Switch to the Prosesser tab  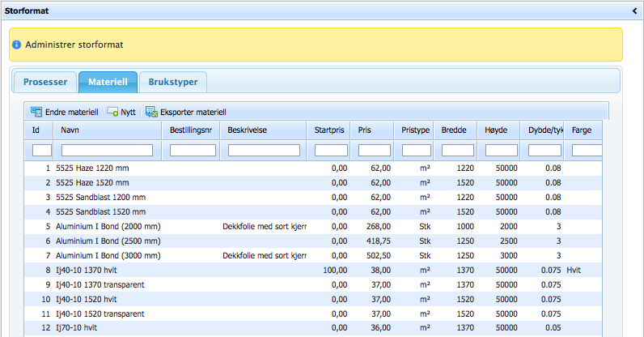click(x=45, y=82)
